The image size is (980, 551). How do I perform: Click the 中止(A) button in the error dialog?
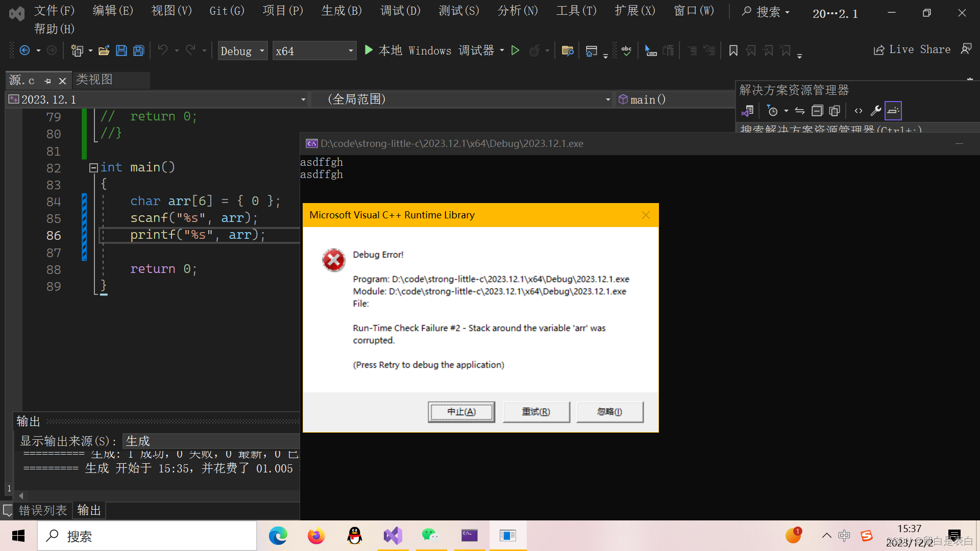pyautogui.click(x=461, y=412)
